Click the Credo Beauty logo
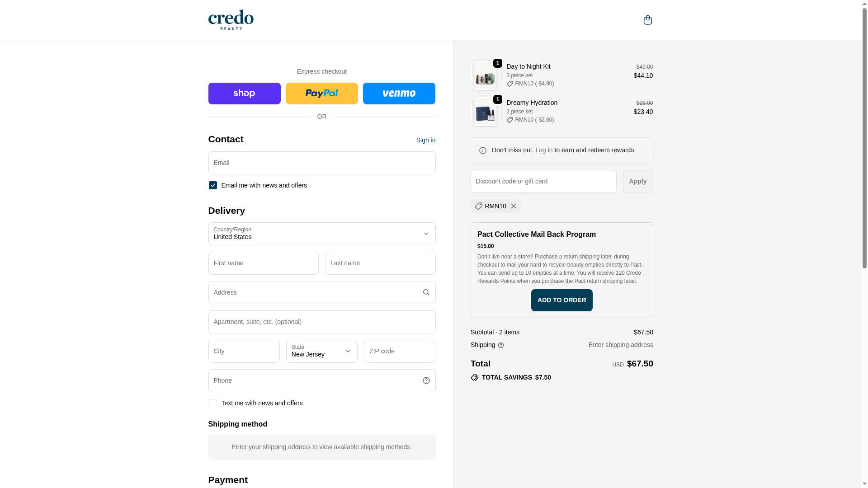The width and height of the screenshot is (868, 488). pyautogui.click(x=231, y=20)
